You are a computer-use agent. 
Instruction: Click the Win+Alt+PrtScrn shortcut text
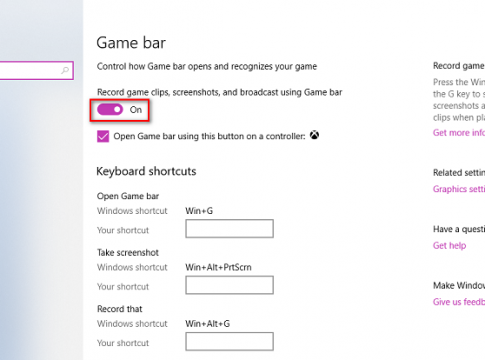pyautogui.click(x=218, y=267)
